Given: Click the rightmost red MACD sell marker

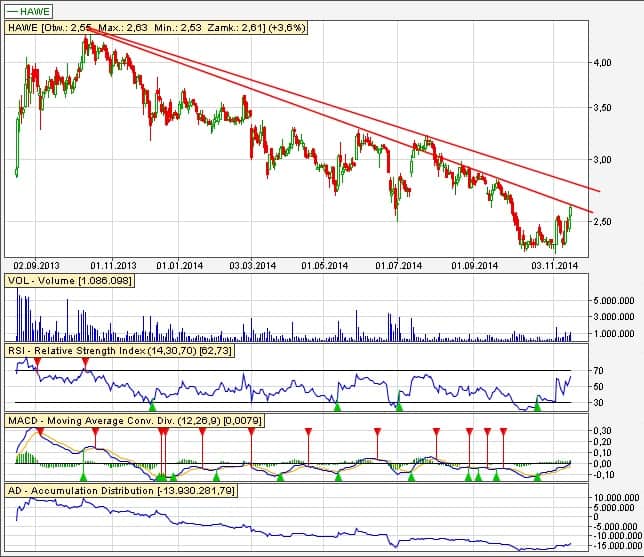Looking at the screenshot, I should pos(503,431).
